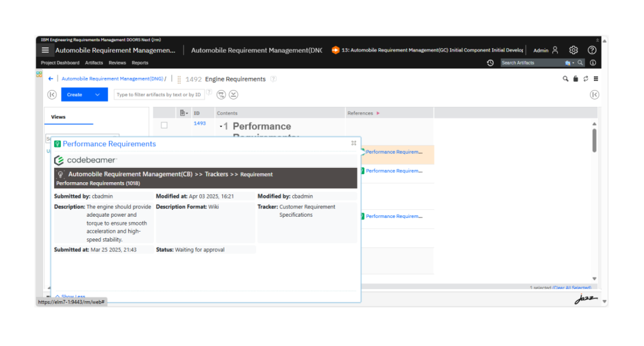Click the refresh icon in module toolbar

pyautogui.click(x=586, y=79)
